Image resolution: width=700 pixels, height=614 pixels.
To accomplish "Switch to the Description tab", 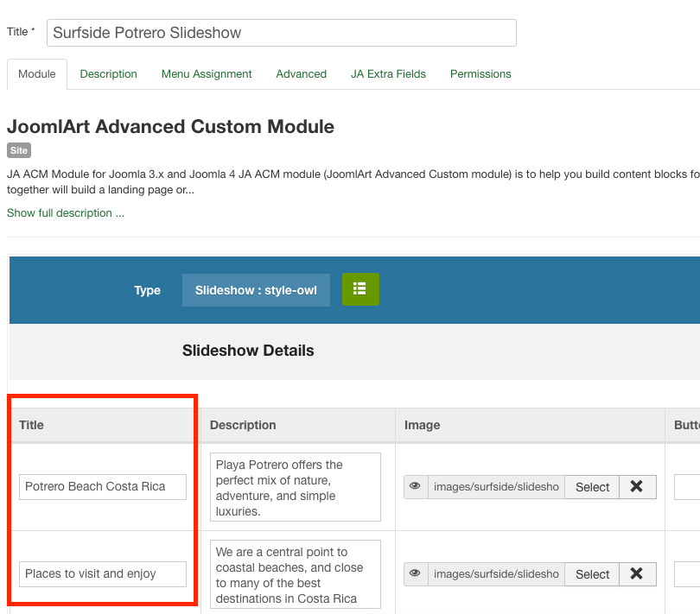I will 109,74.
